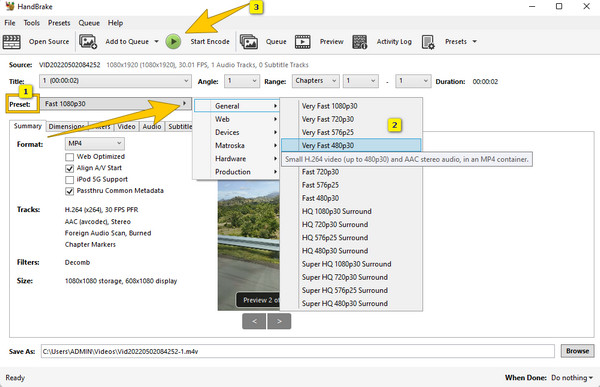Select the Matroska preset category
Screen dimensions: 600x387
pyautogui.click(x=236, y=145)
